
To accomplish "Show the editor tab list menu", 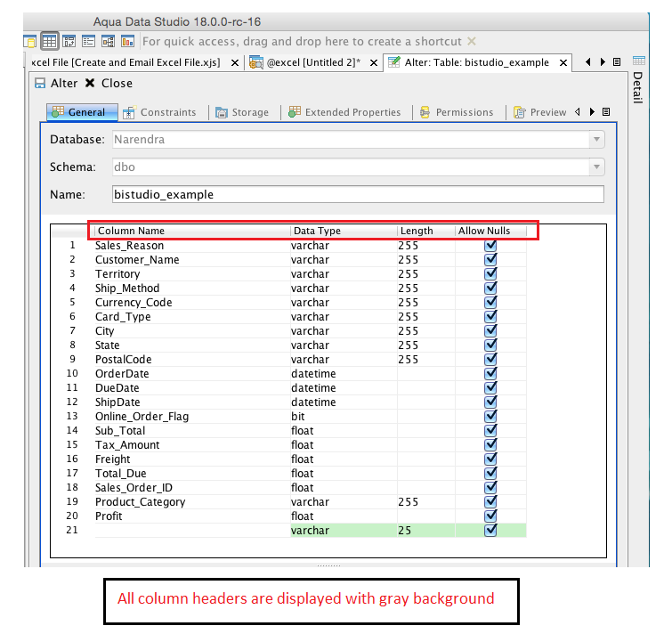I will click(x=617, y=62).
